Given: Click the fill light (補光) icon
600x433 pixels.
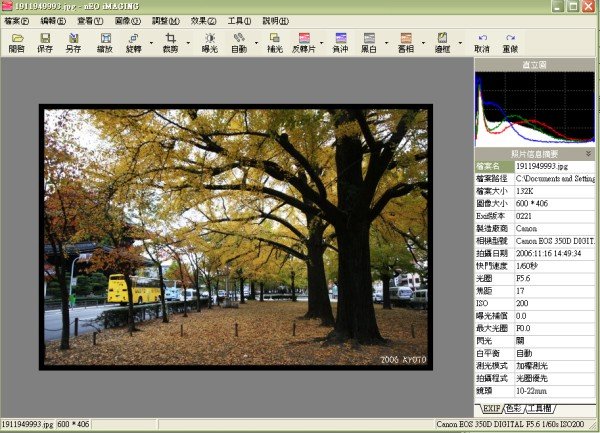Looking at the screenshot, I should tap(275, 43).
